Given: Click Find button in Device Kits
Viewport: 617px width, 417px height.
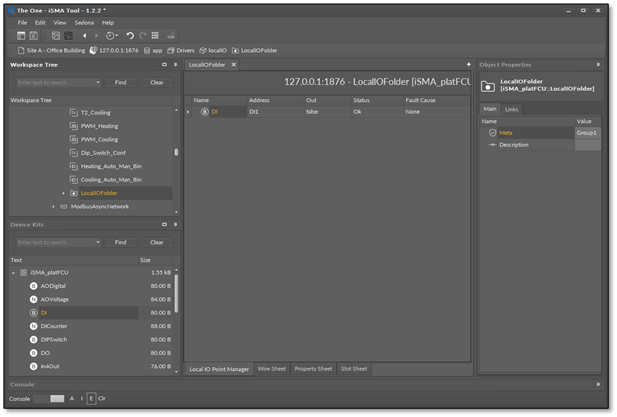Looking at the screenshot, I should coord(120,242).
